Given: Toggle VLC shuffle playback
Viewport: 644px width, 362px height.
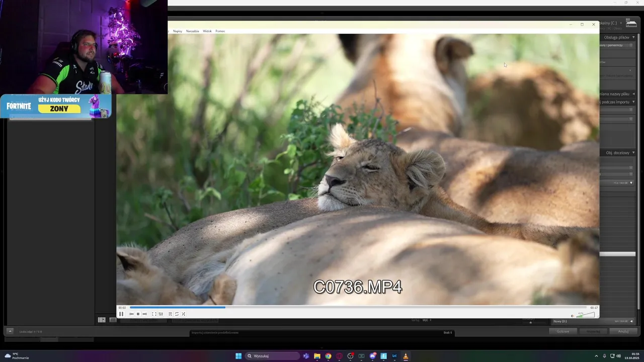Looking at the screenshot, I should pos(183,314).
